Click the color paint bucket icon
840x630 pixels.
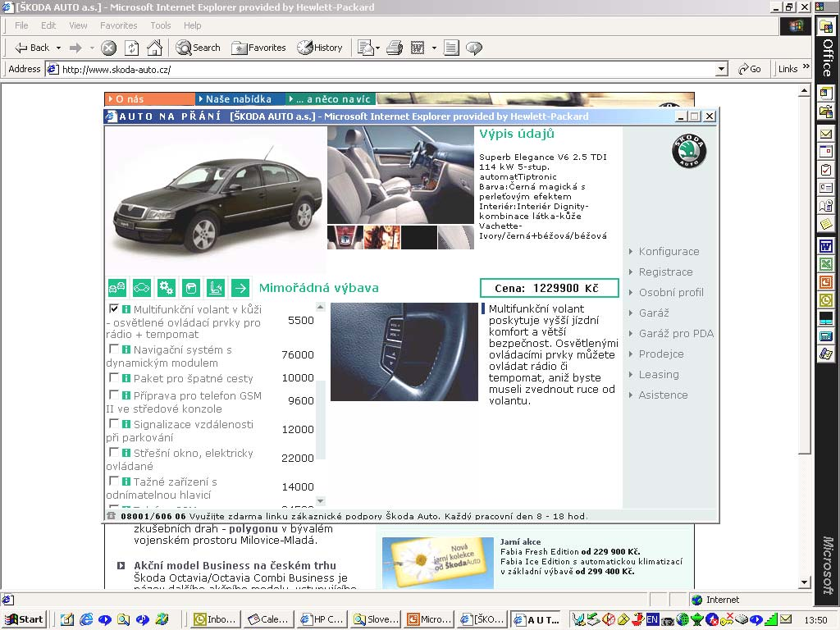(190, 288)
